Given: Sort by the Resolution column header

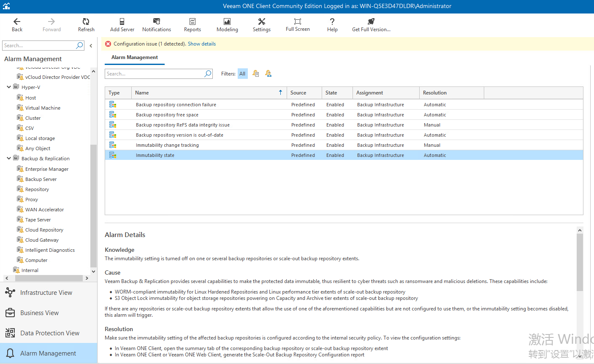Looking at the screenshot, I should 452,93.
